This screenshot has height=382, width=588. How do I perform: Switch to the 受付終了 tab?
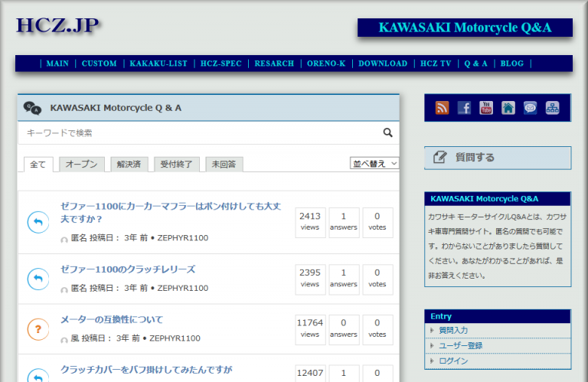click(x=177, y=164)
